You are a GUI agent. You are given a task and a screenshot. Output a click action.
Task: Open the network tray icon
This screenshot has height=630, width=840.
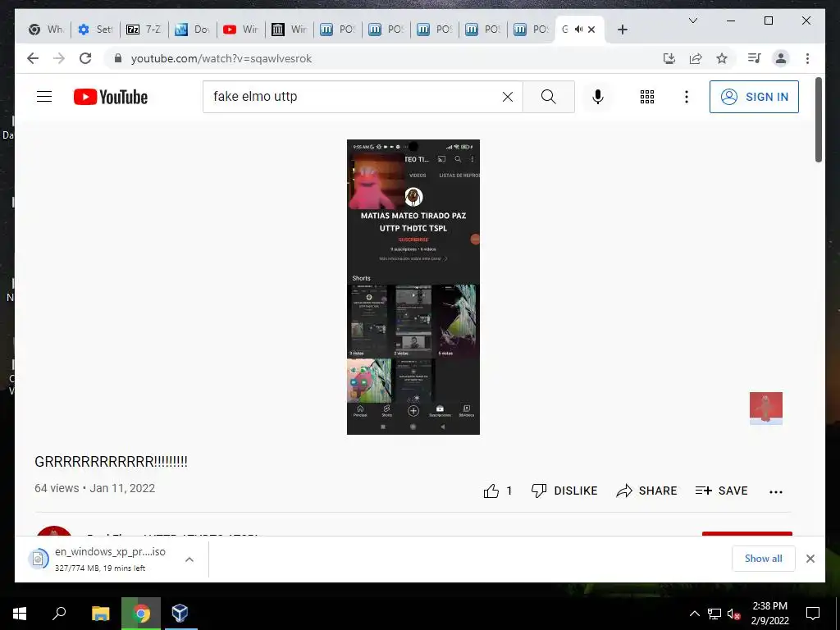click(714, 614)
